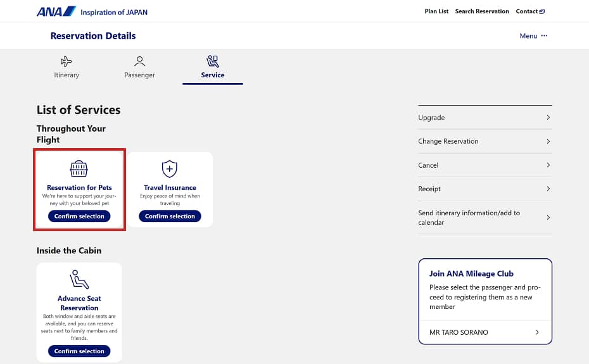The width and height of the screenshot is (589, 364).
Task: Select passenger MR TARO SORANO
Action: click(484, 332)
